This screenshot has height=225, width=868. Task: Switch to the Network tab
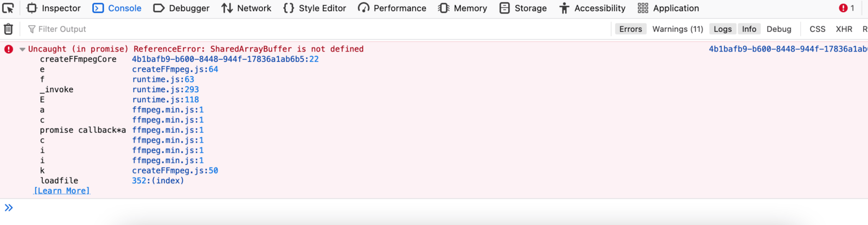click(x=246, y=8)
